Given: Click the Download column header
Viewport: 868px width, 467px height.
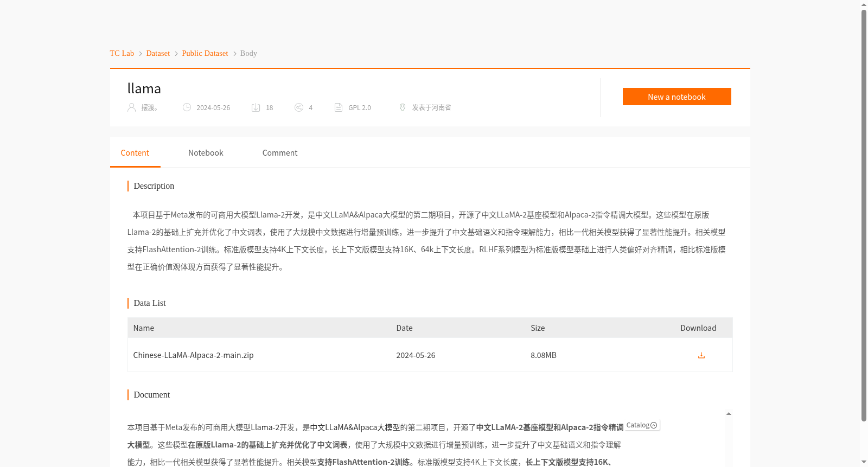Looking at the screenshot, I should (x=698, y=328).
